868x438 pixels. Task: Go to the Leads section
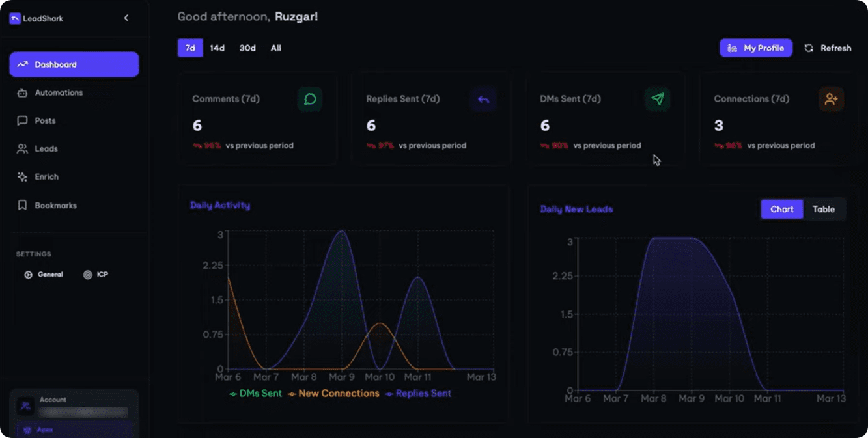click(46, 149)
